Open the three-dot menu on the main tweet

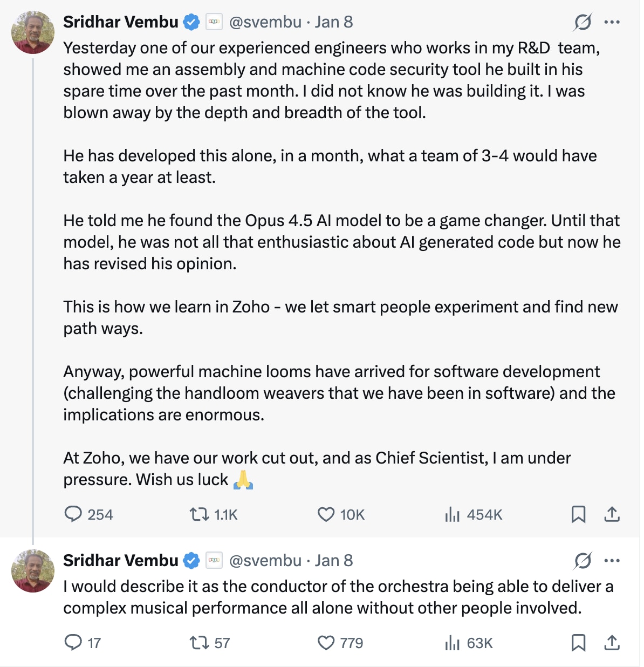tap(613, 22)
